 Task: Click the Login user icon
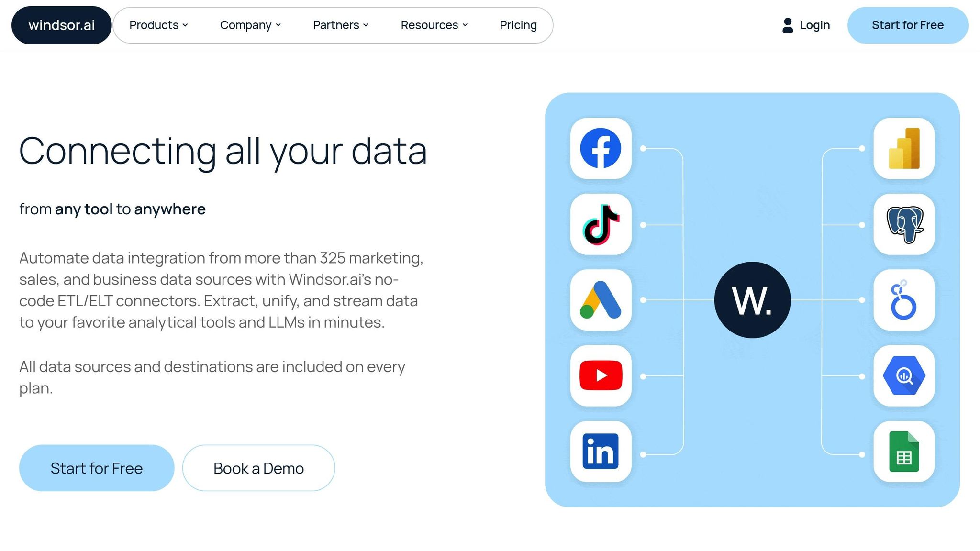coord(786,25)
